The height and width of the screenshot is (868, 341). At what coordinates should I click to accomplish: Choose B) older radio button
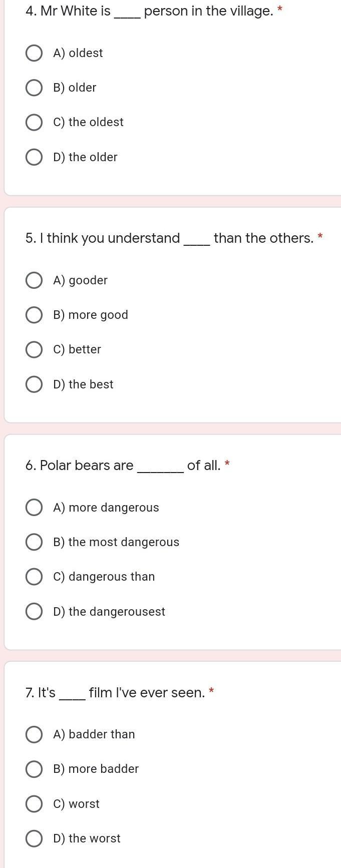(x=34, y=88)
